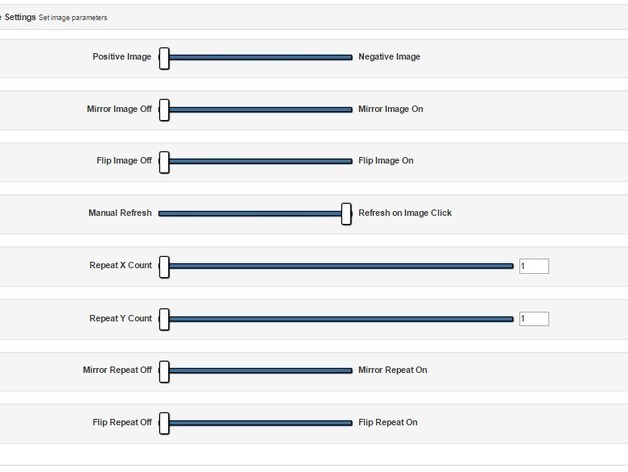Click the "Mirror Image On" label
Viewport: 628px width, 472px height.
tap(390, 109)
